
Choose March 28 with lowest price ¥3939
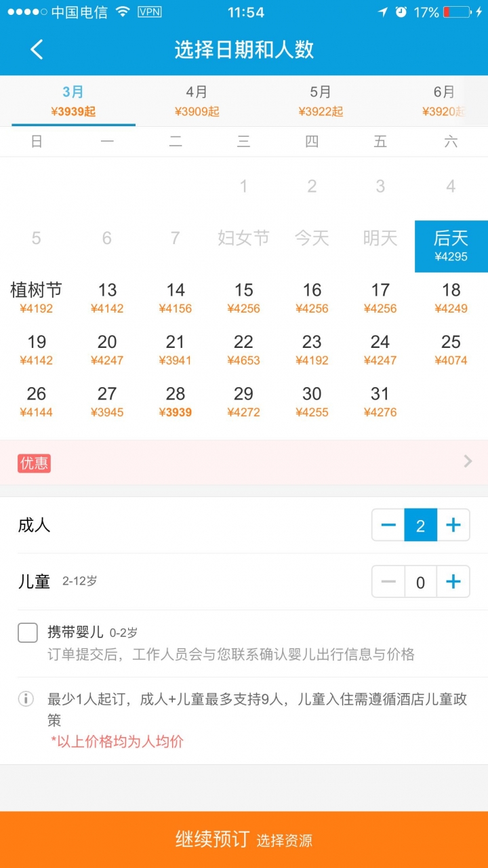pos(176,402)
